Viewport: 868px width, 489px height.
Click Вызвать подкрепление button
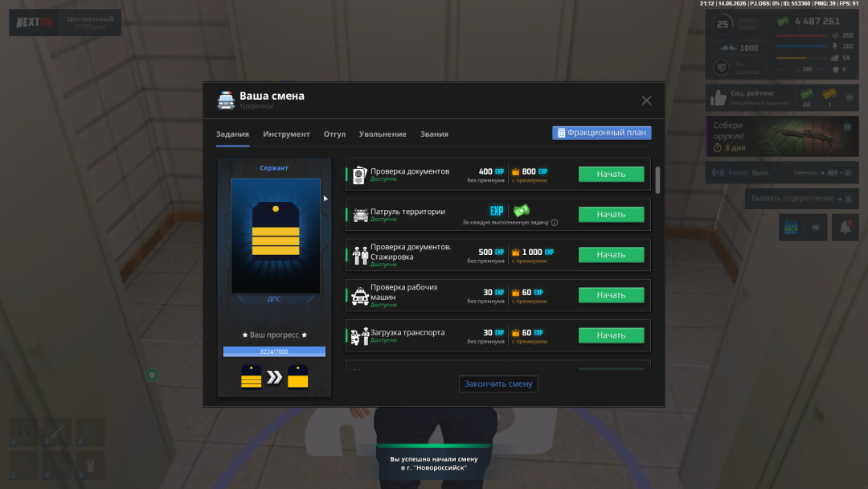[x=801, y=199]
